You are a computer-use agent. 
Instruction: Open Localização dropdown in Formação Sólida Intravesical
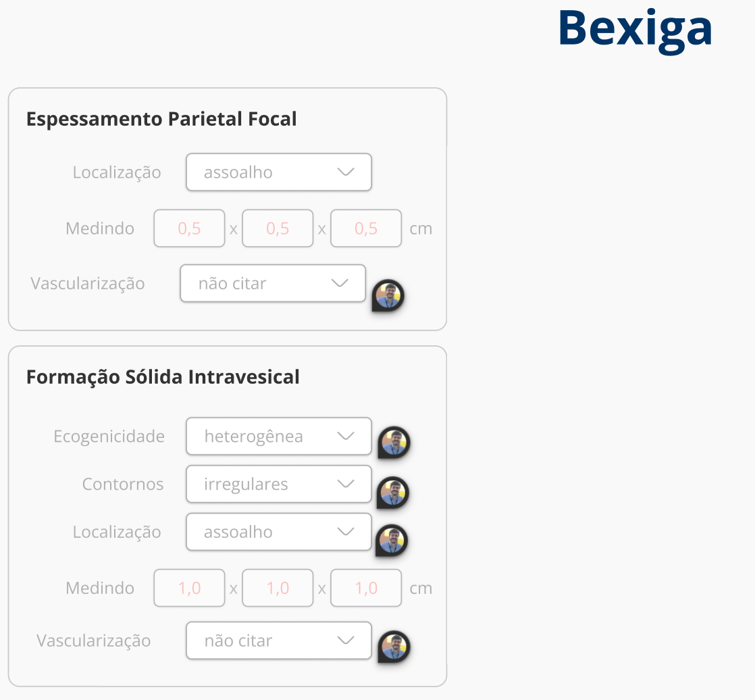(278, 532)
